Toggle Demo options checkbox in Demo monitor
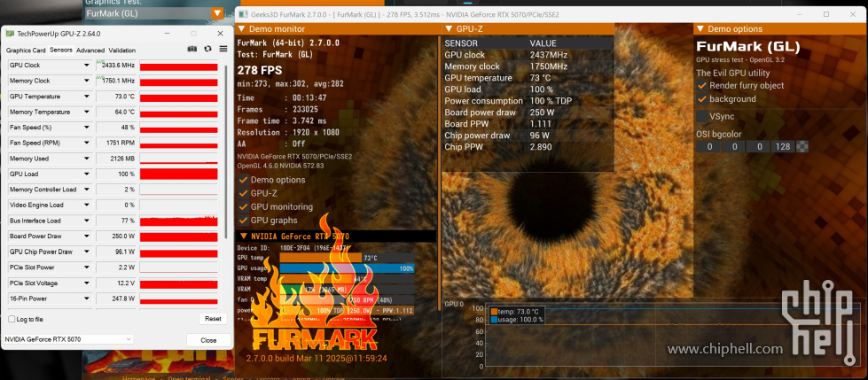 [243, 180]
